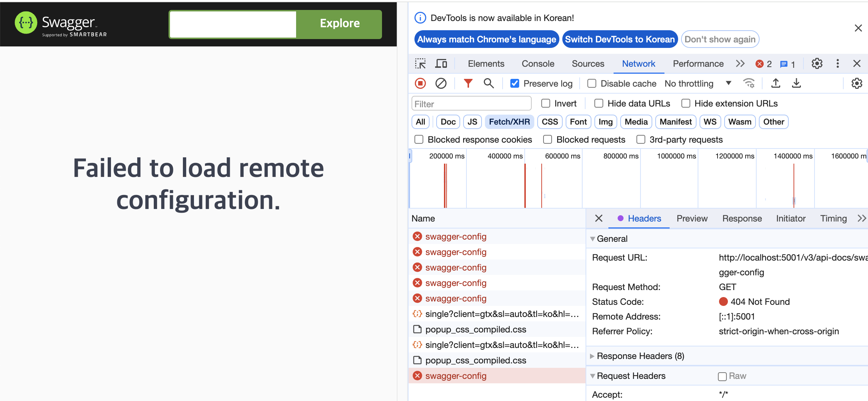868x401 pixels.
Task: Click the export HAR download icon
Action: coord(796,83)
